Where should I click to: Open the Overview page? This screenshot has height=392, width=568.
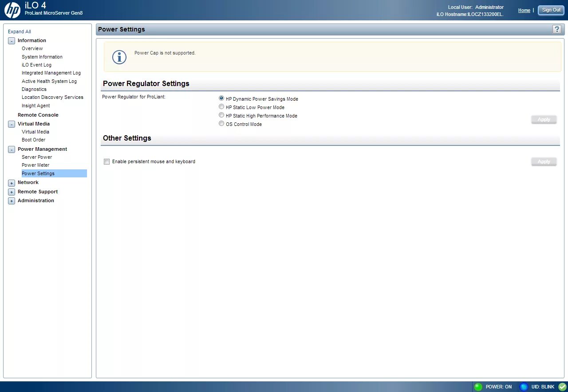32,48
